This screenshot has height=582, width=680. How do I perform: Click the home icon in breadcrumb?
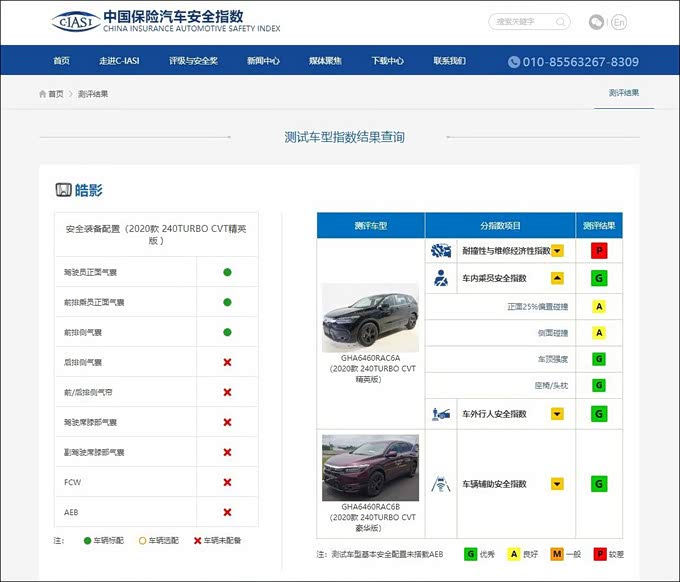click(43, 94)
